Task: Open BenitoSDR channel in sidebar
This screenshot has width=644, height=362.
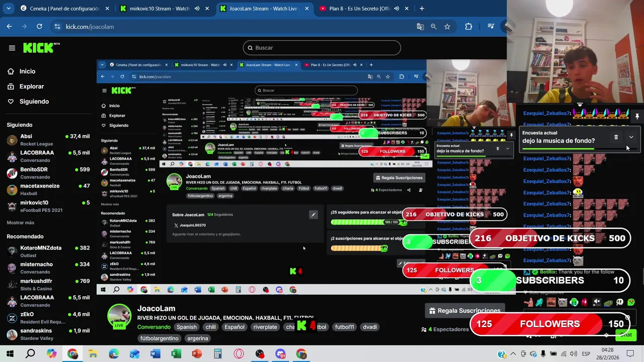Action: 48,173
